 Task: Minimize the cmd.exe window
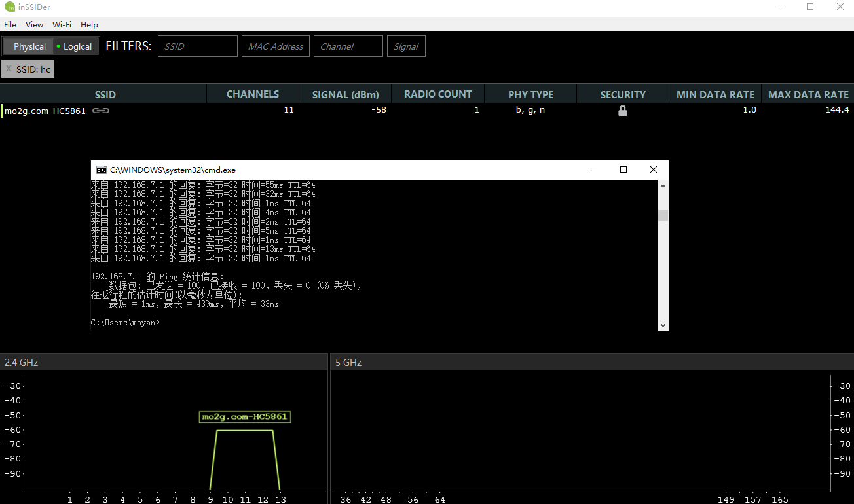point(594,170)
